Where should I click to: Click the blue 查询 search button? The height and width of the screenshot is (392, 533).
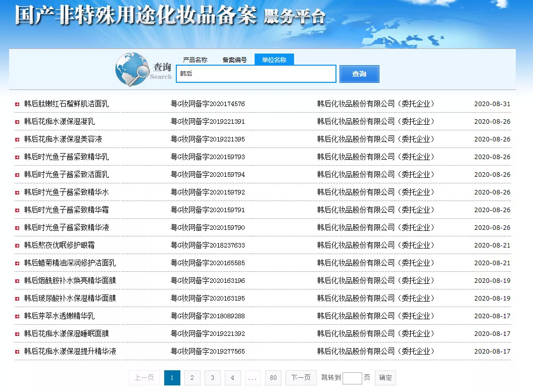359,74
